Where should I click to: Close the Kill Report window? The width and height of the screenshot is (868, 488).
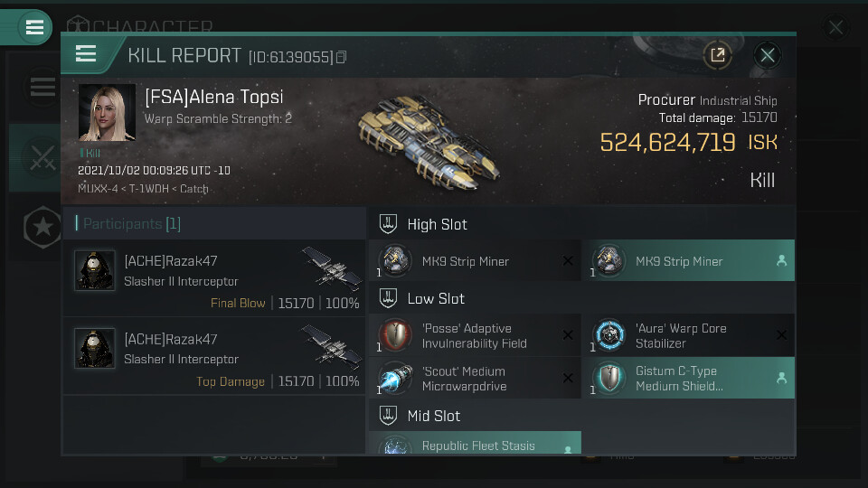(x=768, y=55)
